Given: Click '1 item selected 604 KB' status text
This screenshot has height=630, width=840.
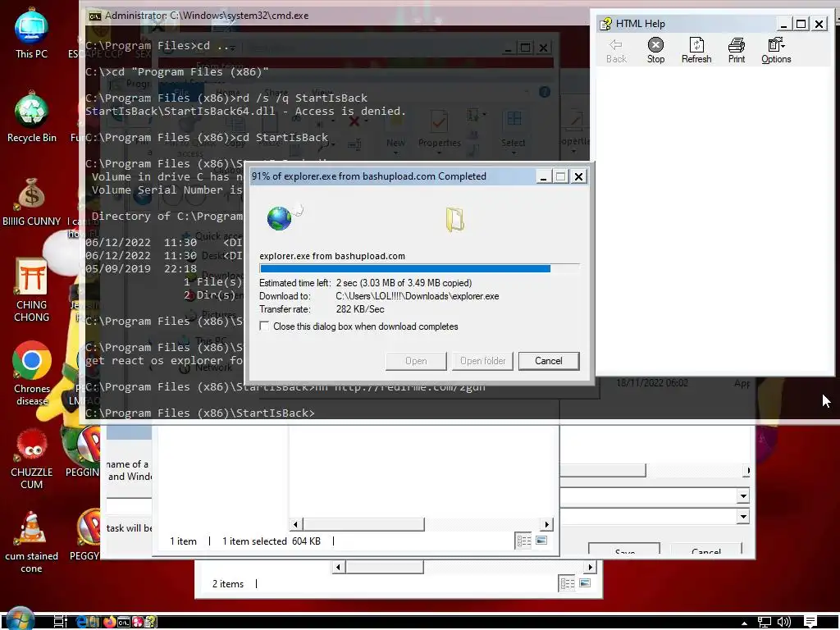Looking at the screenshot, I should 272,541.
